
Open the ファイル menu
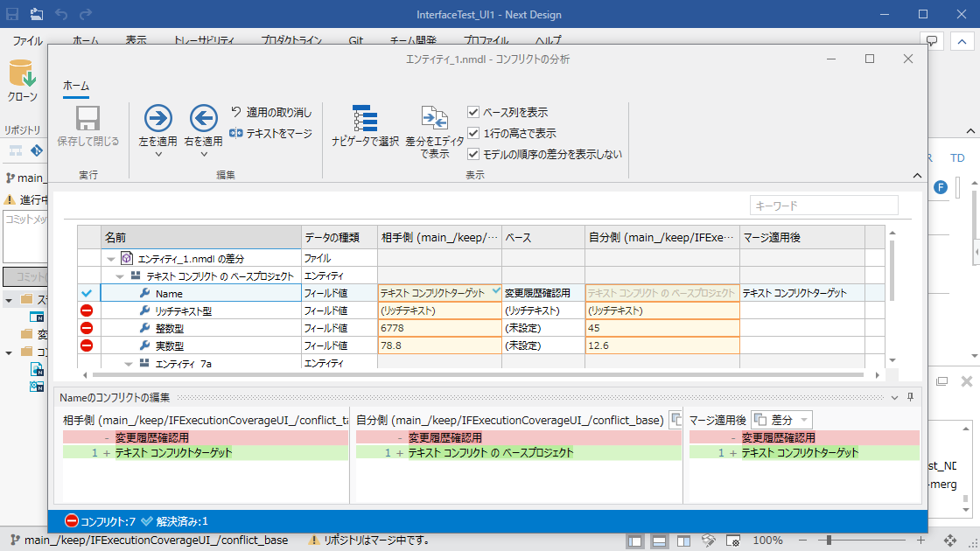(27, 41)
